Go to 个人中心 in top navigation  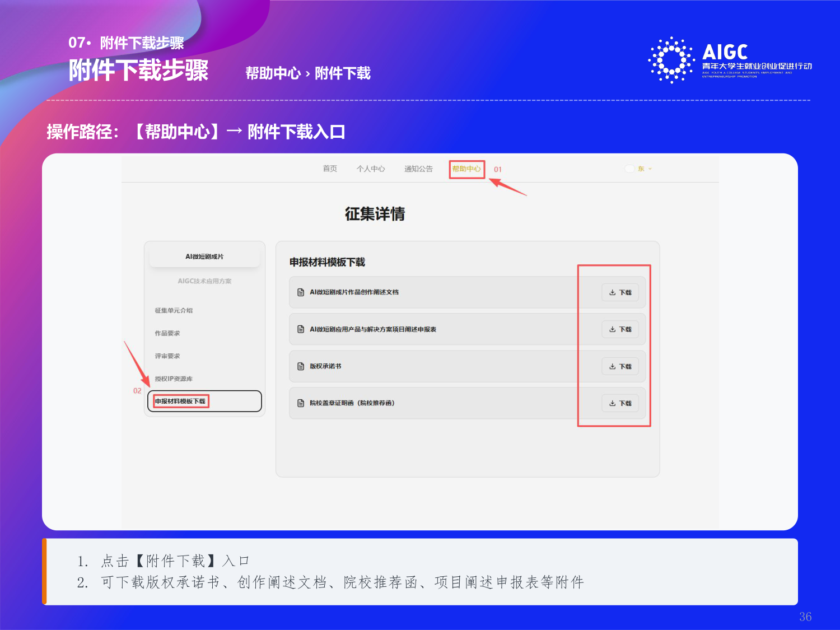pyautogui.click(x=371, y=169)
